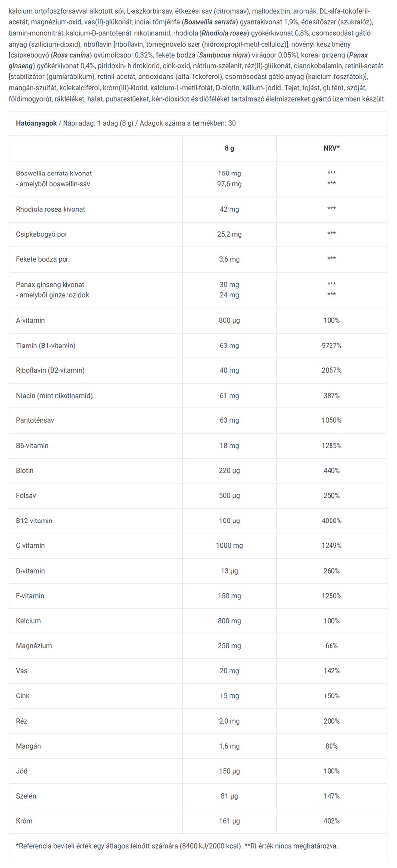
Task: Select the Tiamin (B1-vitamin) 5727% value
Action: pyautogui.click(x=331, y=346)
